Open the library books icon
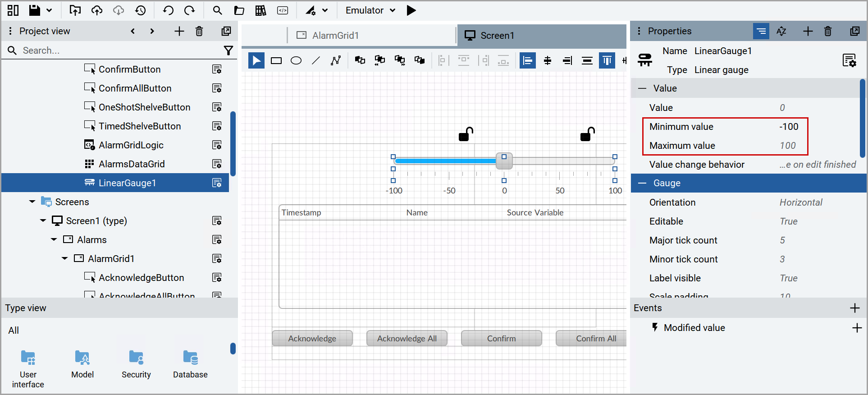 tap(261, 10)
